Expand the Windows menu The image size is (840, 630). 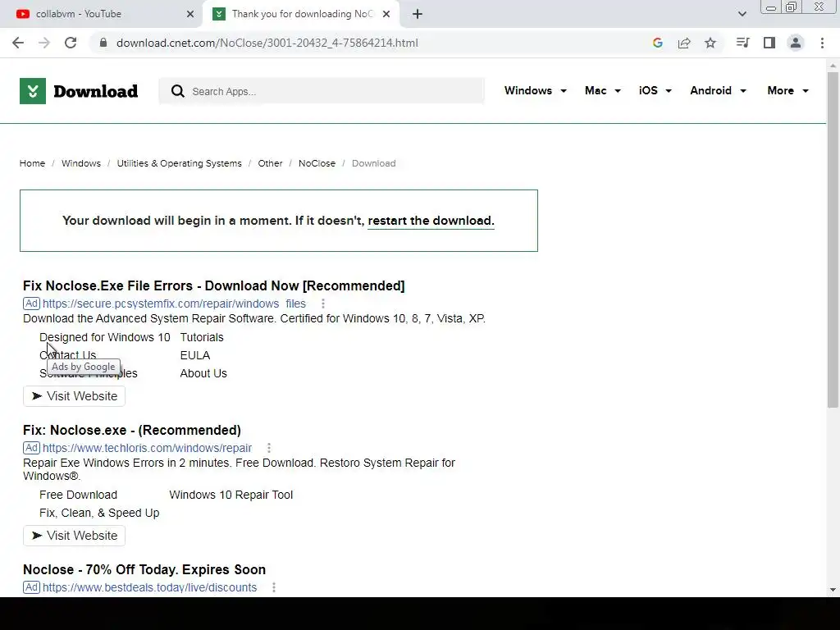pos(535,90)
